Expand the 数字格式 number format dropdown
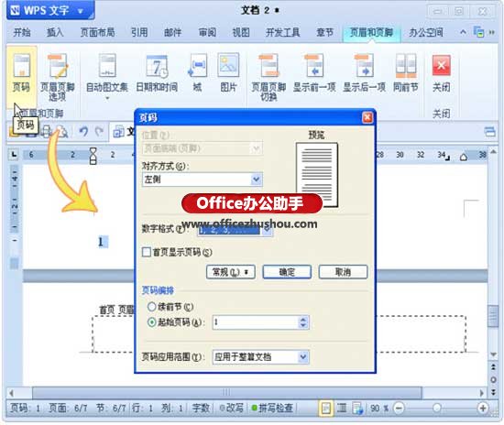The width and height of the screenshot is (504, 425). pyautogui.click(x=268, y=231)
